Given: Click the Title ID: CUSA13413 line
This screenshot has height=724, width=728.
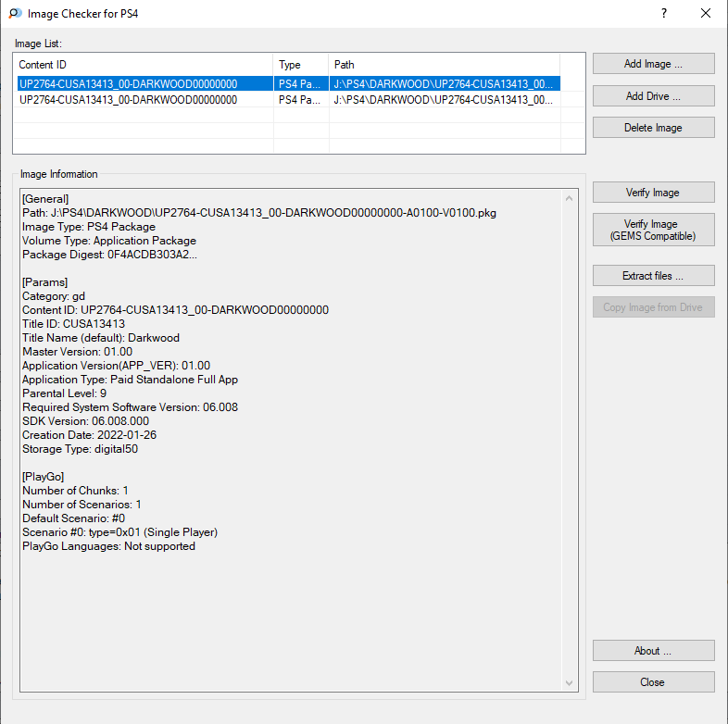Looking at the screenshot, I should tap(73, 324).
